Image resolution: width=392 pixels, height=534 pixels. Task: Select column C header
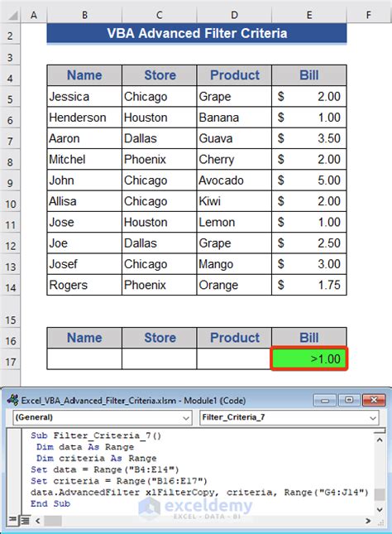[160, 15]
